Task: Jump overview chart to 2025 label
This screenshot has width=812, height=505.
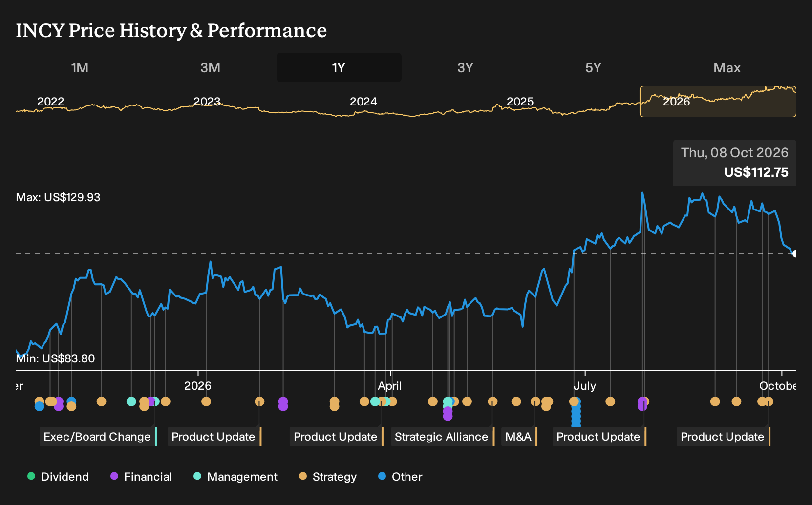Action: coord(520,102)
